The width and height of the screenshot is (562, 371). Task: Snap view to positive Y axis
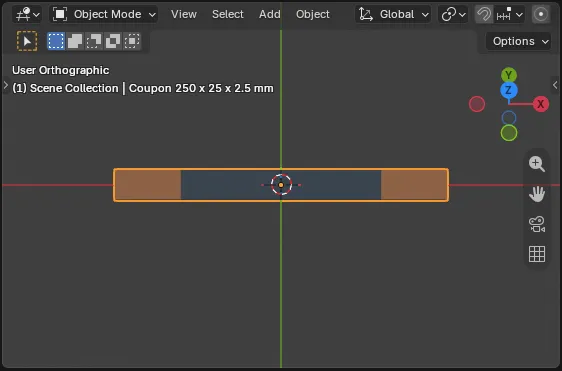pos(509,75)
